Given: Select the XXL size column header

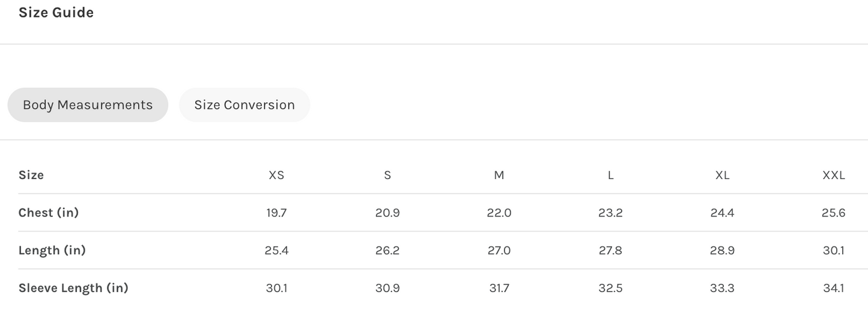Looking at the screenshot, I should [x=833, y=176].
